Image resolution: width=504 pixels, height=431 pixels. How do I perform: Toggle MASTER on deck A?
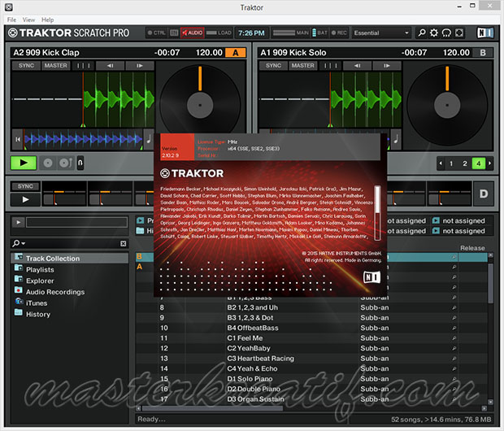click(x=55, y=66)
